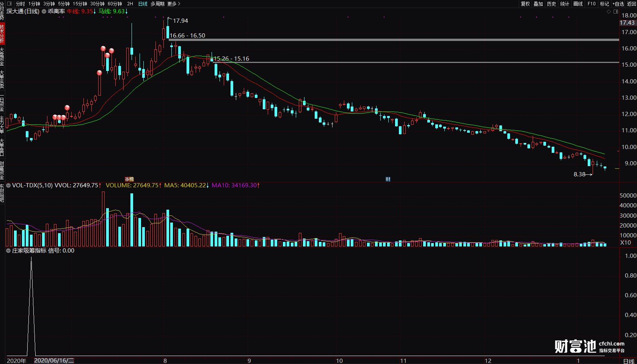
Task: Open F10 company info
Action: point(591,4)
